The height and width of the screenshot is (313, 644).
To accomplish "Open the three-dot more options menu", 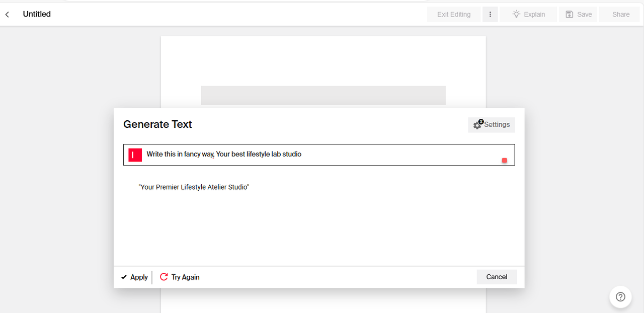I will click(x=490, y=15).
